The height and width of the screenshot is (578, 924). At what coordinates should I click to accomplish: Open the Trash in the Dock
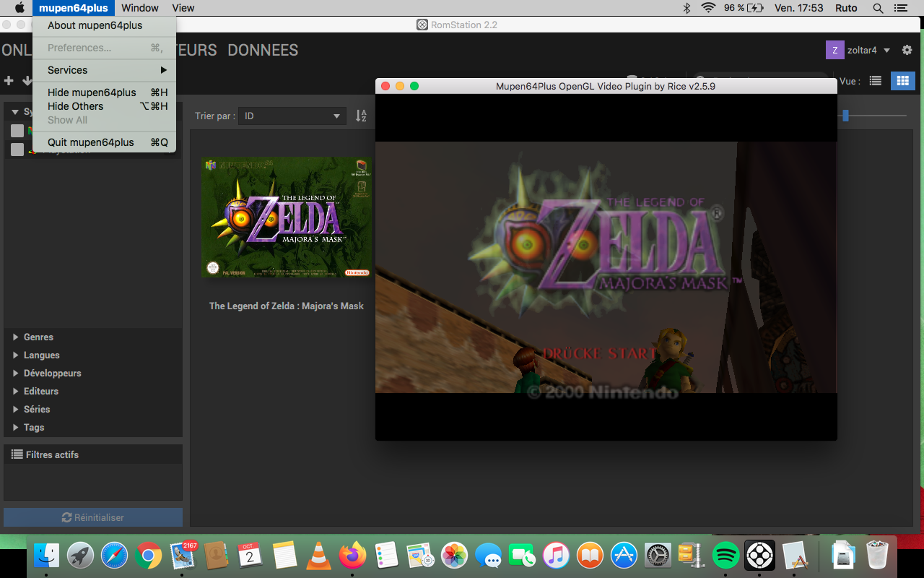[x=877, y=555]
